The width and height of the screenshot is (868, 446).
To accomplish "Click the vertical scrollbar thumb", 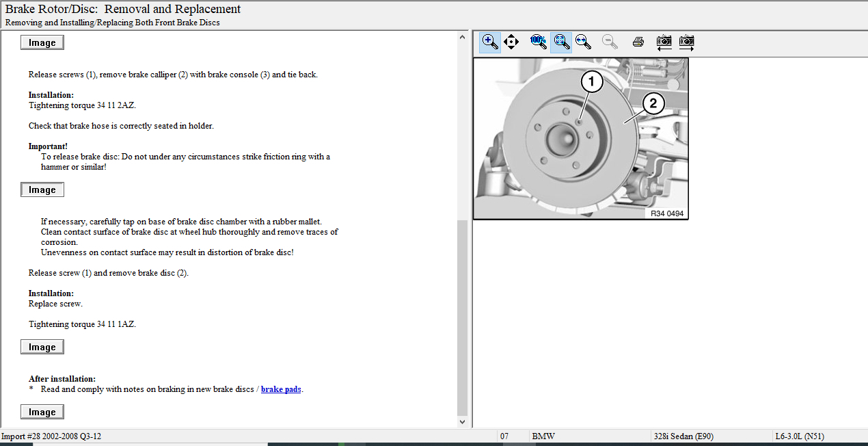I will tap(463, 317).
